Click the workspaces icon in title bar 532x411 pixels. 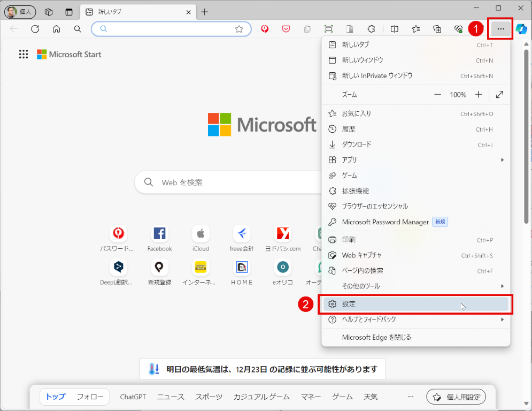coord(49,12)
